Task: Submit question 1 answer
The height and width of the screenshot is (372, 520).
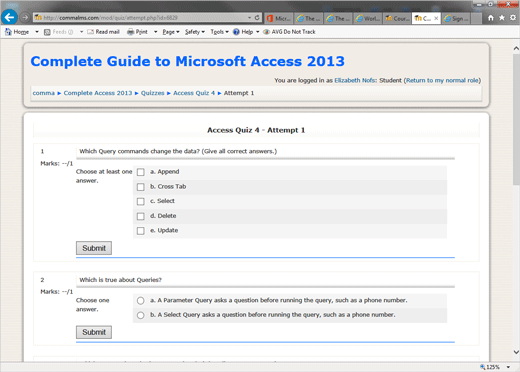Action: [x=94, y=248]
